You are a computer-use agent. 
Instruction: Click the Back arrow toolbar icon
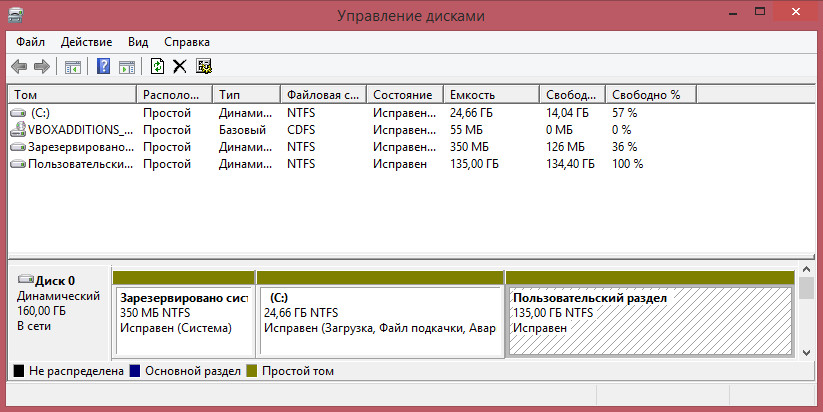point(19,66)
